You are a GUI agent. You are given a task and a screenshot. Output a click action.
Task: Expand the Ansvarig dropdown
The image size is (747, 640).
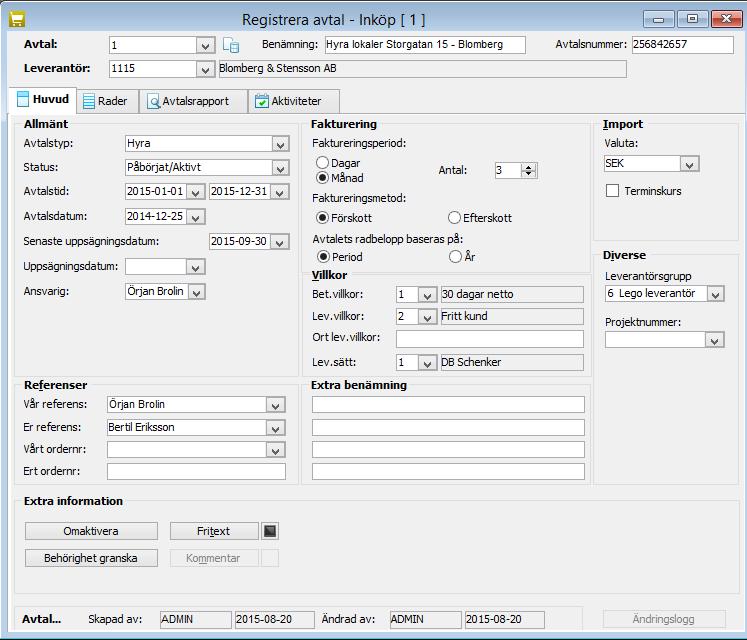click(196, 292)
